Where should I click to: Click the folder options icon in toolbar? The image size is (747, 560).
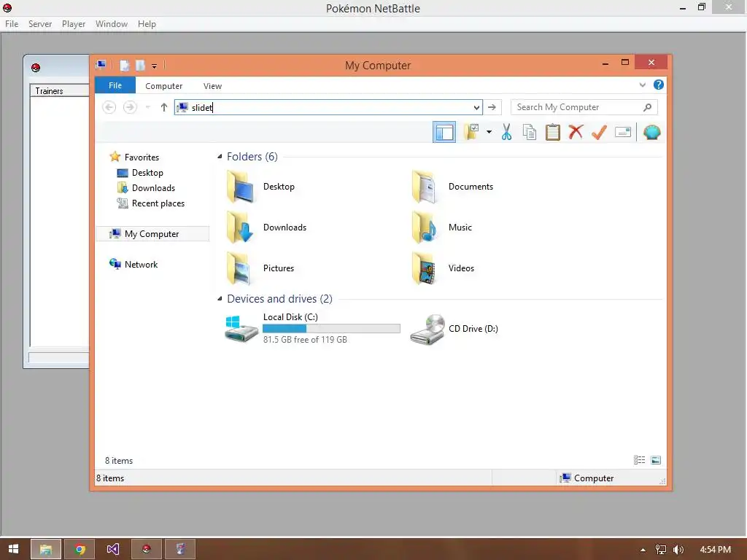coord(471,132)
